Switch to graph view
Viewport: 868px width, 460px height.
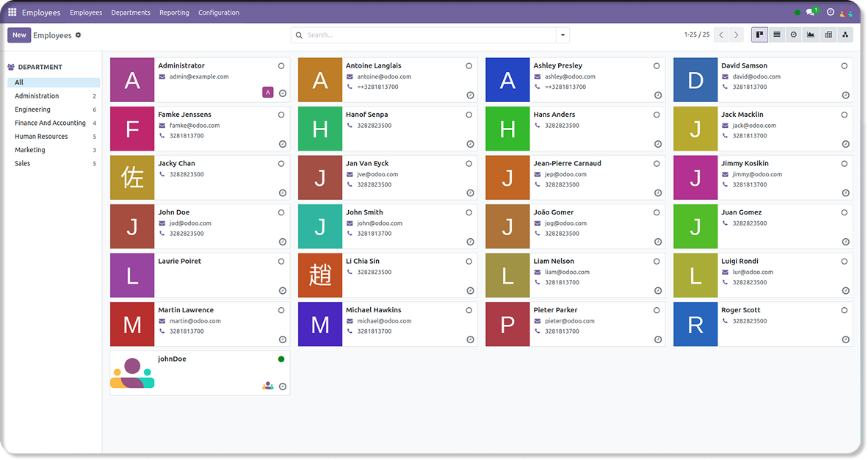(811, 35)
